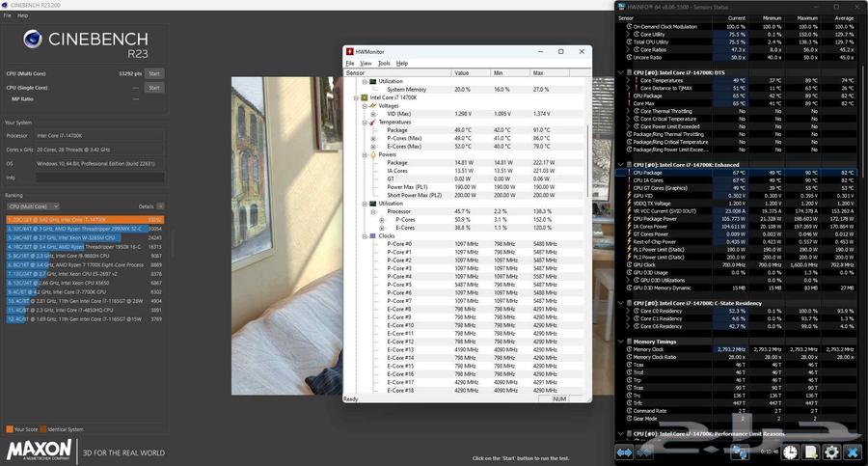Click the orange Your Score legend swatch

[10, 429]
